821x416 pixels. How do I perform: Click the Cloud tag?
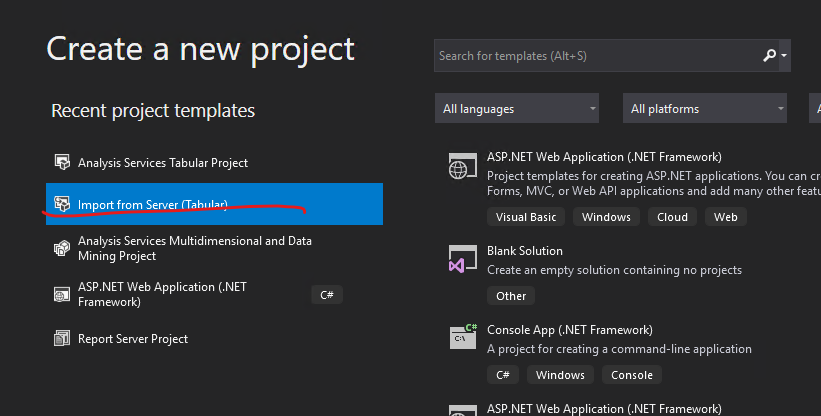pos(672,217)
